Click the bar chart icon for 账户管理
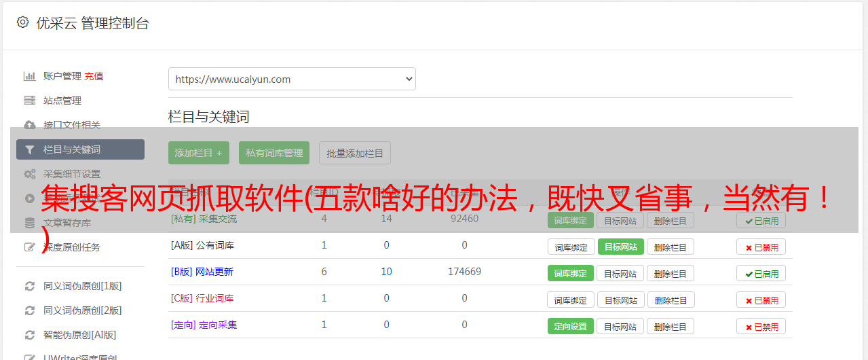 coord(30,76)
